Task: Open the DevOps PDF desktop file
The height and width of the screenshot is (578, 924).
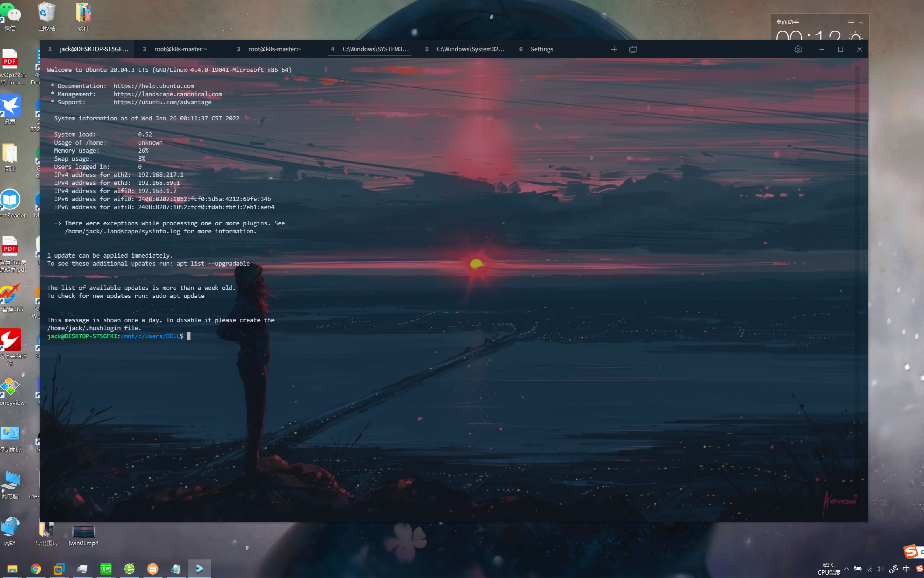Action: [10, 67]
